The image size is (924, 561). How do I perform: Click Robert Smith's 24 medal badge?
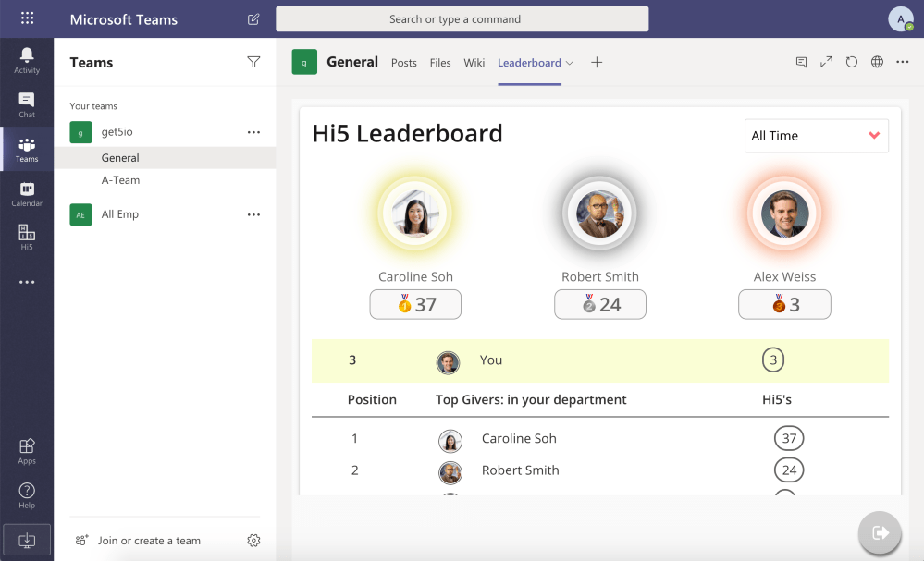point(600,304)
